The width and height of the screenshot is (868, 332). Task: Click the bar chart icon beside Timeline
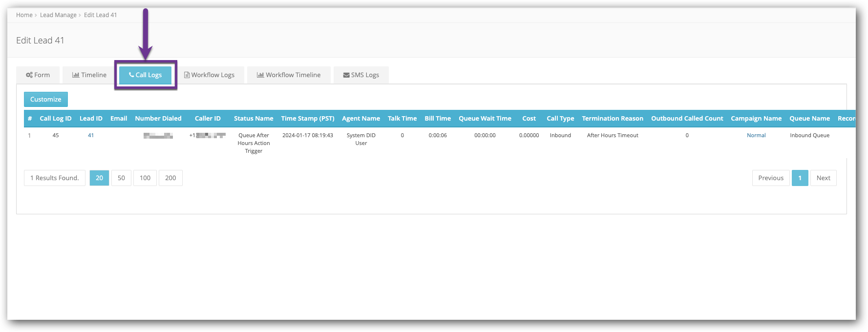point(76,75)
